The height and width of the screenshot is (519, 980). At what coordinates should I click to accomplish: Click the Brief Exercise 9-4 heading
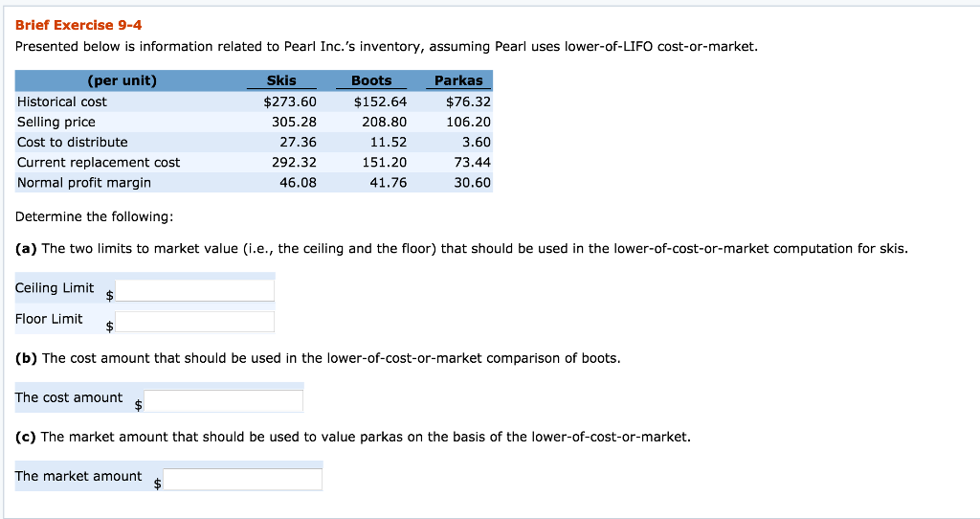78,25
